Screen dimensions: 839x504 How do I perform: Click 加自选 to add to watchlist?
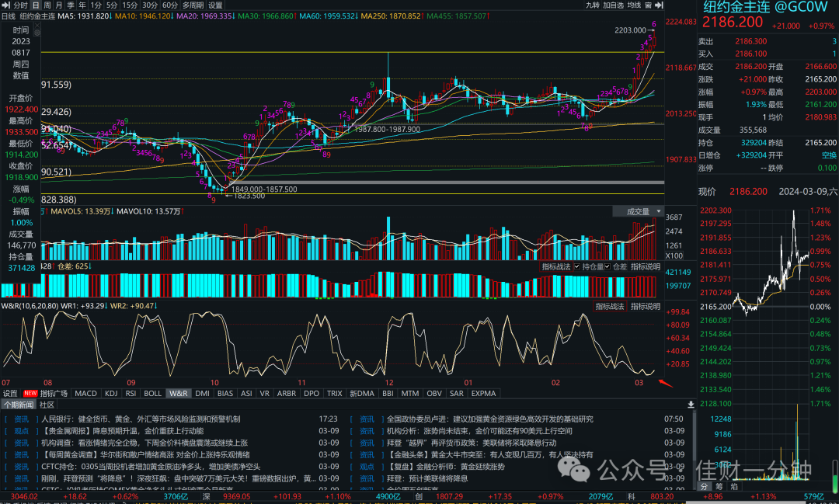(613, 5)
